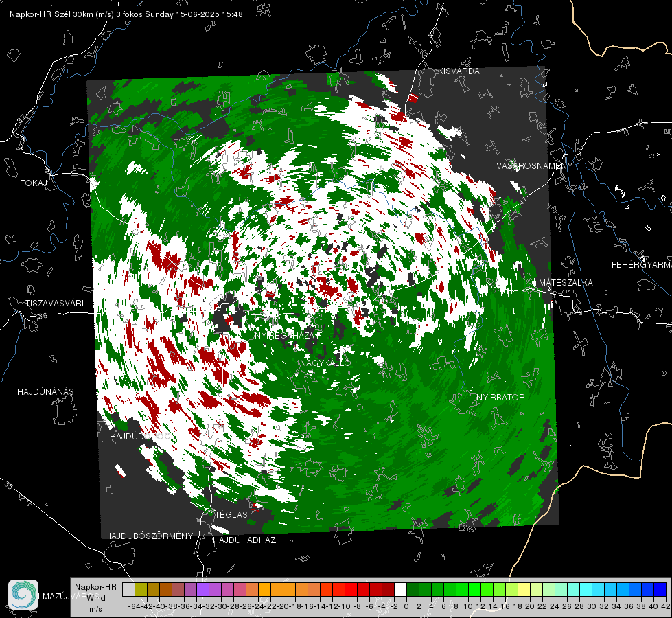Select the MÁTÉSZALKA town label
Viewport: 672px width, 618px height.
(x=566, y=282)
